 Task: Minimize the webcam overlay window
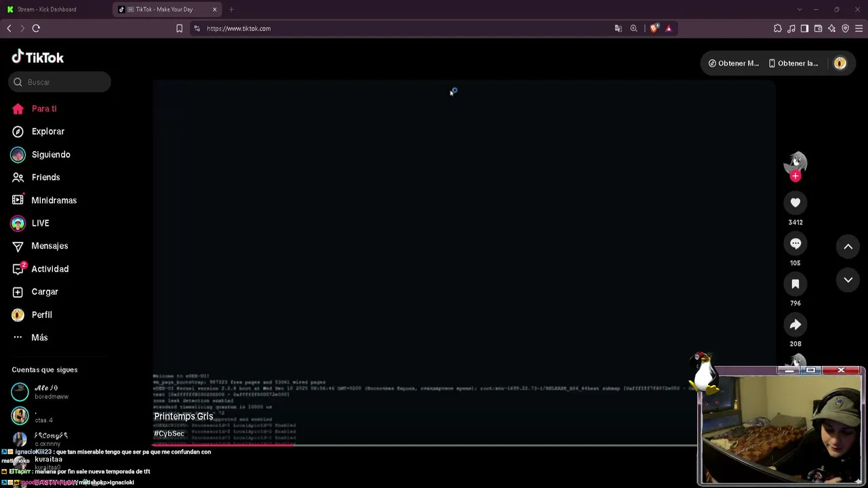click(x=789, y=370)
